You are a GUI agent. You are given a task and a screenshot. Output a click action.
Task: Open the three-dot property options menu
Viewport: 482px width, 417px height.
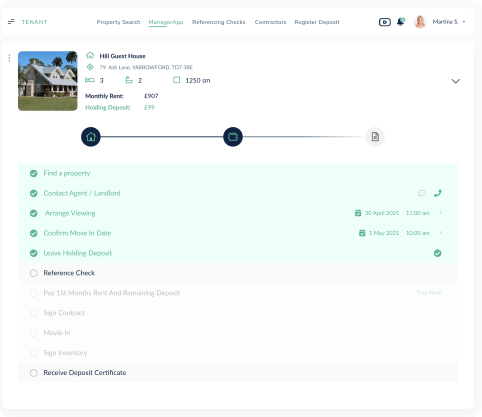(9, 58)
